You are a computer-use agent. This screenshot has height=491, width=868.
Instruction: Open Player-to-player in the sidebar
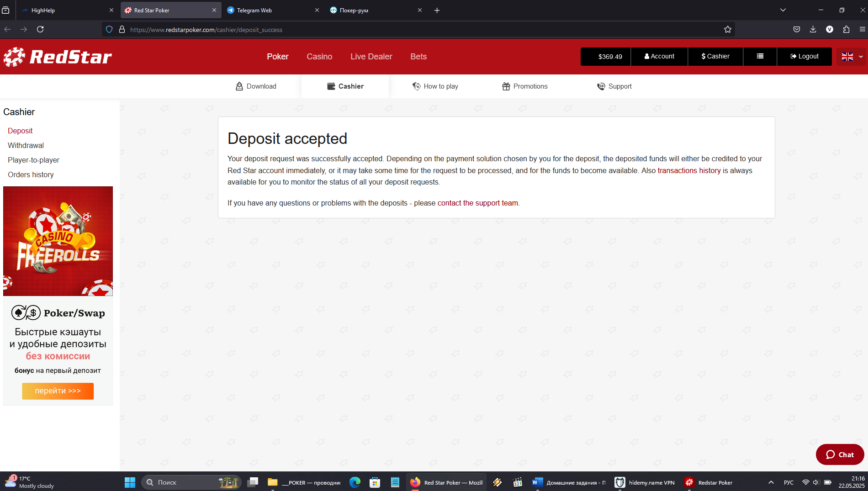(33, 160)
